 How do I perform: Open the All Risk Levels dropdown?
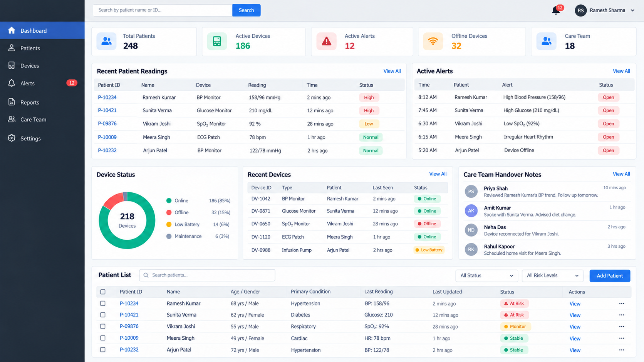click(553, 275)
